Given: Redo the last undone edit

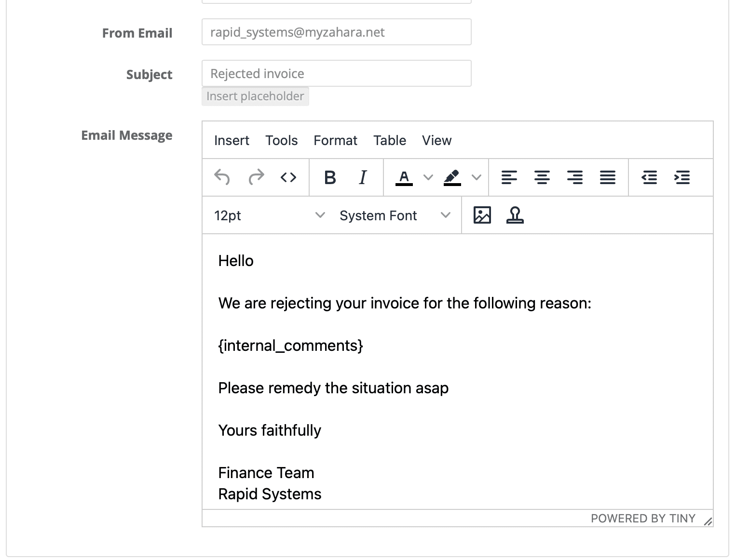Looking at the screenshot, I should click(x=256, y=177).
